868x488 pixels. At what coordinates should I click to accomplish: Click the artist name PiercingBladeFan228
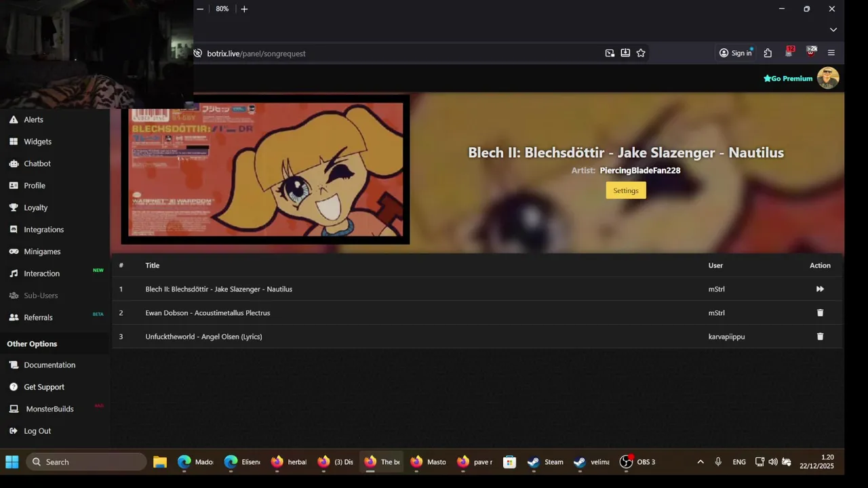[x=640, y=171]
